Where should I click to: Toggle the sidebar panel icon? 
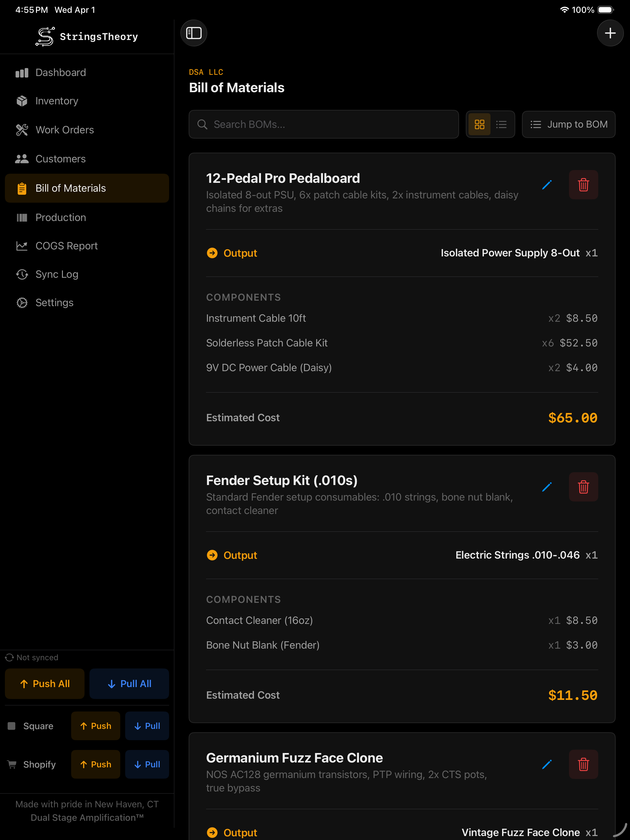[194, 33]
